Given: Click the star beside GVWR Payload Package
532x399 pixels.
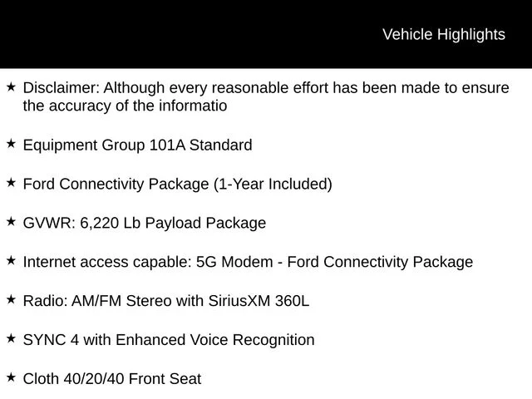Looking at the screenshot, I should [x=11, y=222].
